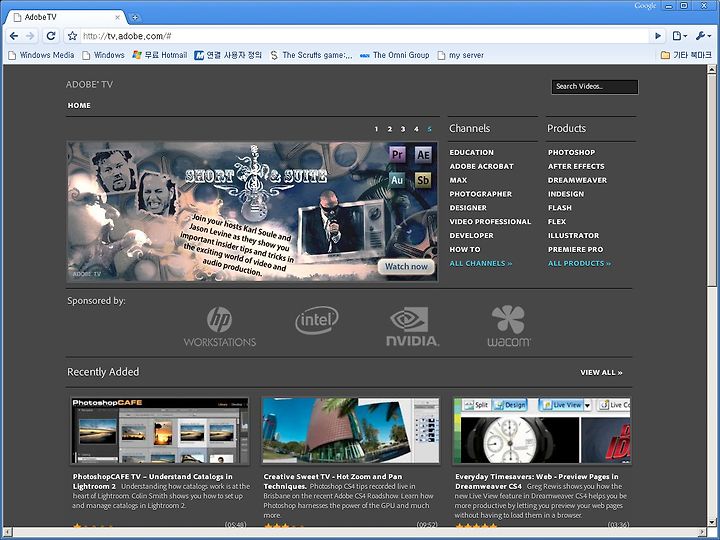Reload the page with the refresh icon
This screenshot has height=540, width=720.
tap(51, 36)
